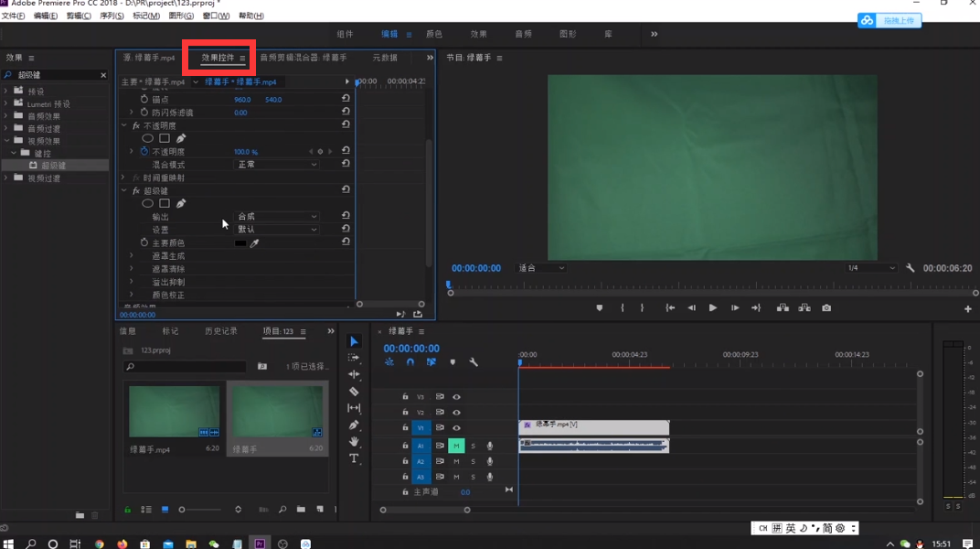Switch to the 历史记录 History tab
This screenshot has height=549, width=980.
click(221, 331)
